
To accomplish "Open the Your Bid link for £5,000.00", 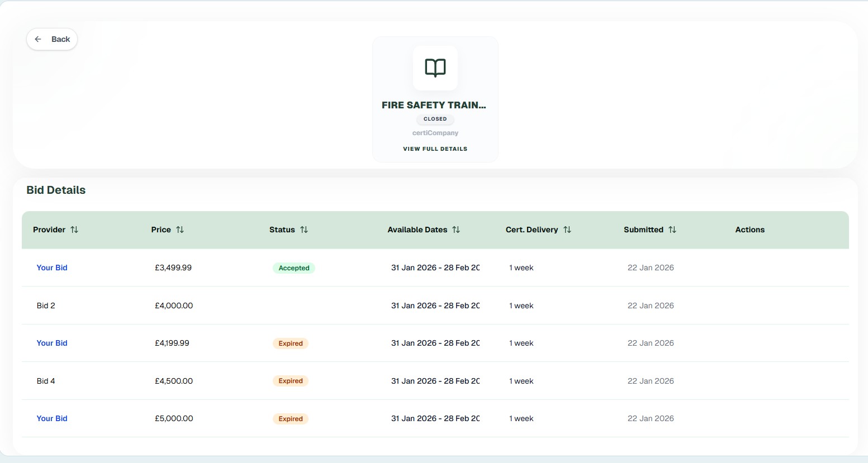I will (52, 418).
